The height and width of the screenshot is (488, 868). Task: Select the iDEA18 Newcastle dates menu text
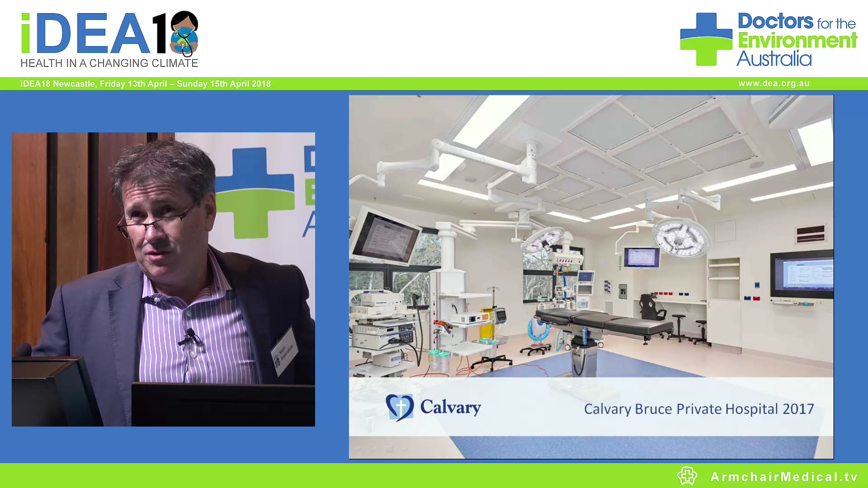click(145, 84)
